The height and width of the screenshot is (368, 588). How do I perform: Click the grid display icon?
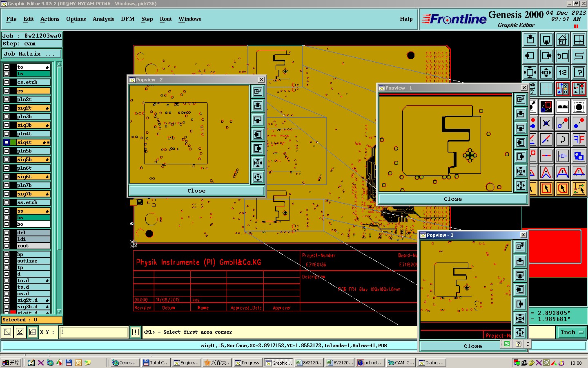coord(546,89)
